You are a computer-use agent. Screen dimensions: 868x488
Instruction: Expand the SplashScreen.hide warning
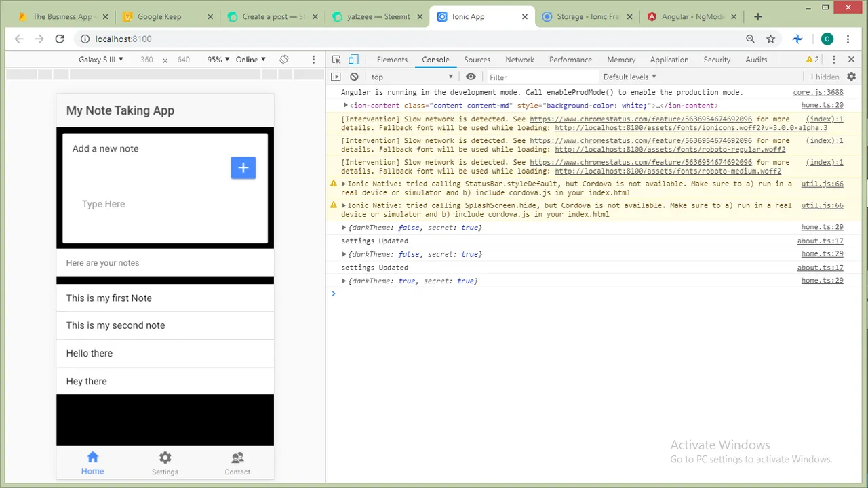tap(344, 205)
